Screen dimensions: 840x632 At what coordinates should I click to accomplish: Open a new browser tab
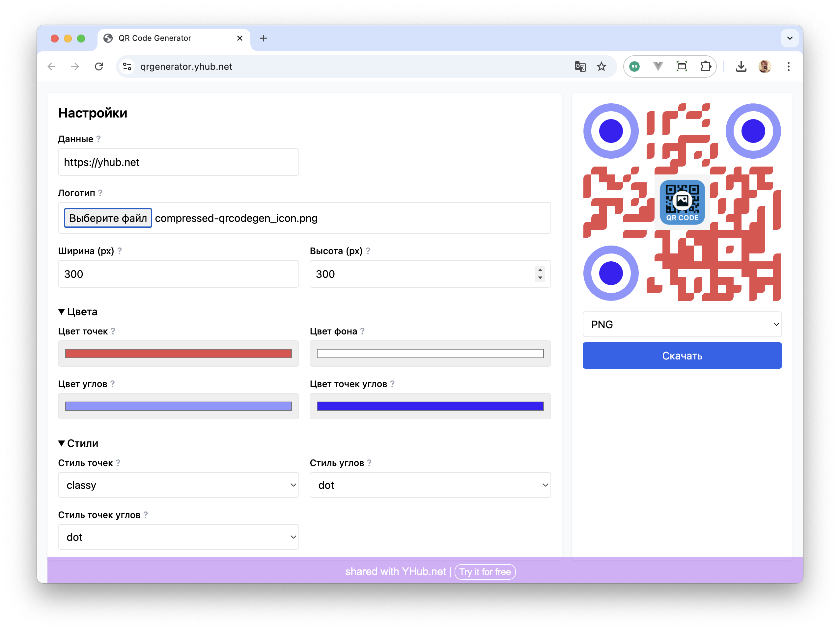(x=264, y=38)
